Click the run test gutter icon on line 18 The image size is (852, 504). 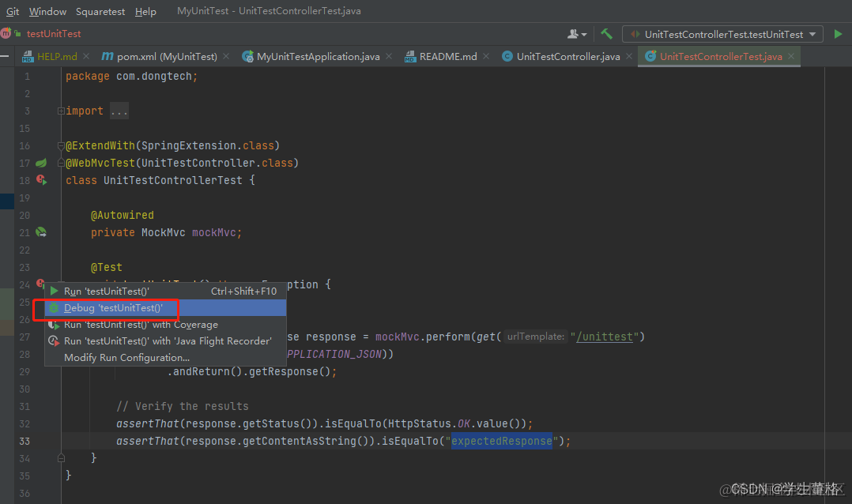click(42, 180)
